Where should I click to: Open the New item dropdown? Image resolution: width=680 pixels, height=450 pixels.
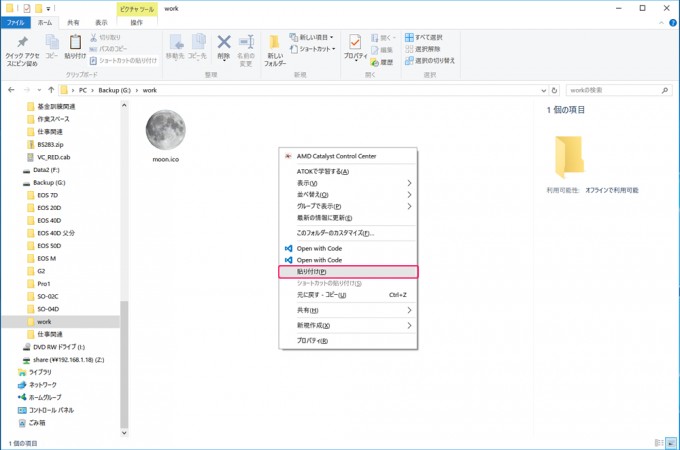[x=312, y=37]
